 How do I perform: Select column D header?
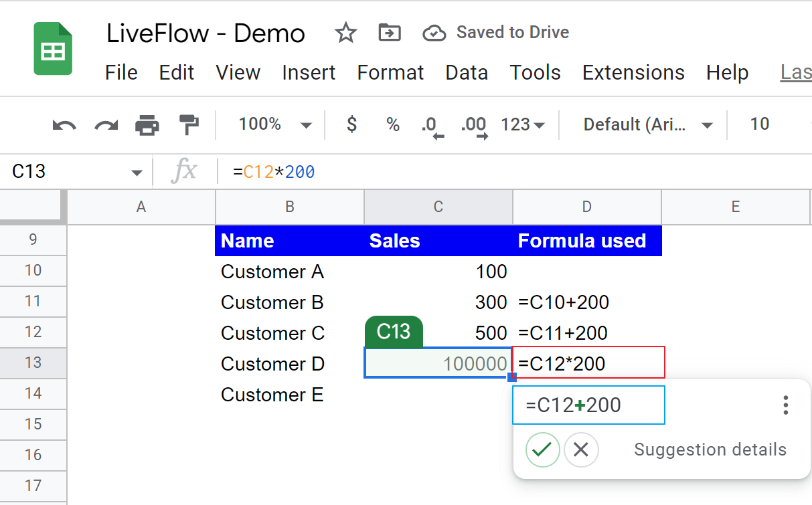587,207
